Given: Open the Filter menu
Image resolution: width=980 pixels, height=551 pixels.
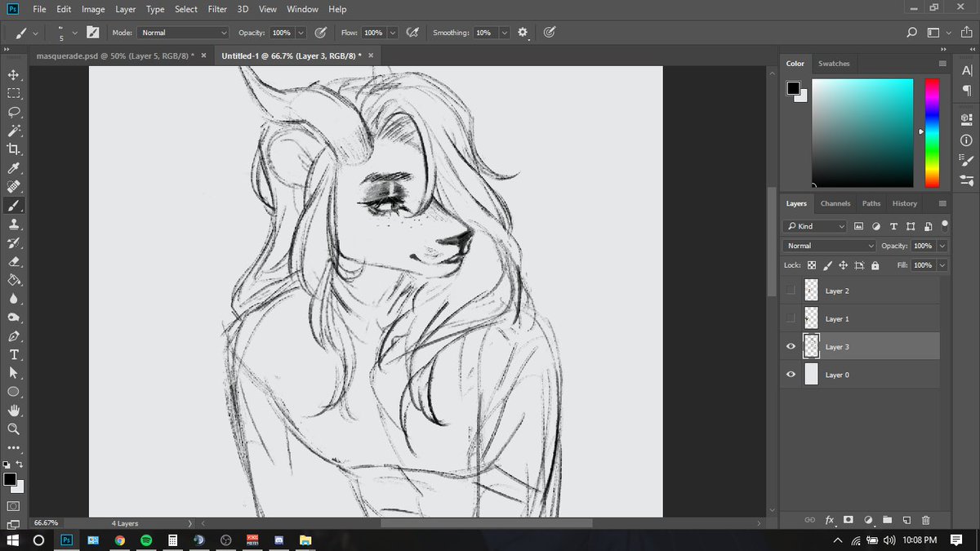Looking at the screenshot, I should [x=217, y=9].
